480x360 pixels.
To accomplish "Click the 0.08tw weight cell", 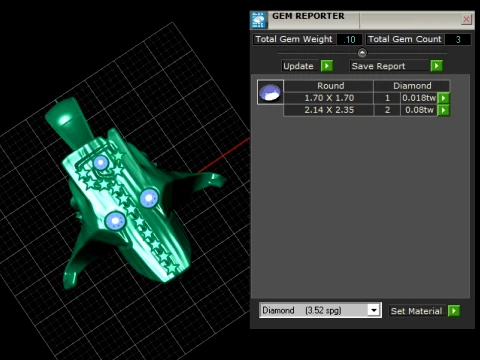I will [419, 110].
